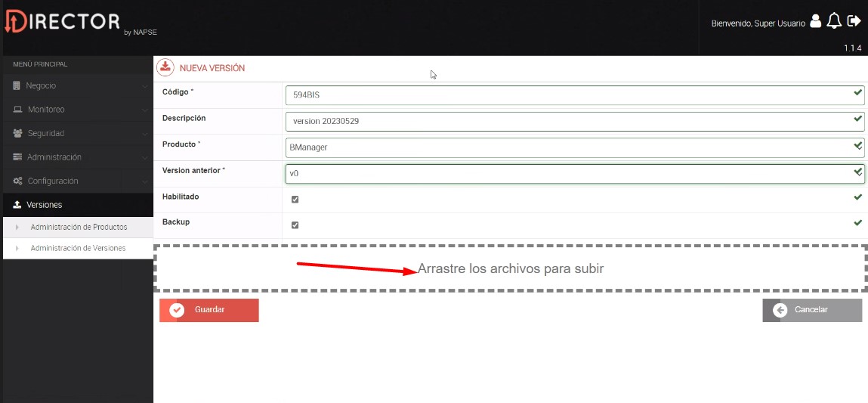Image resolution: width=868 pixels, height=403 pixels.
Task: Open Administración de Versiones
Action: [x=78, y=248]
